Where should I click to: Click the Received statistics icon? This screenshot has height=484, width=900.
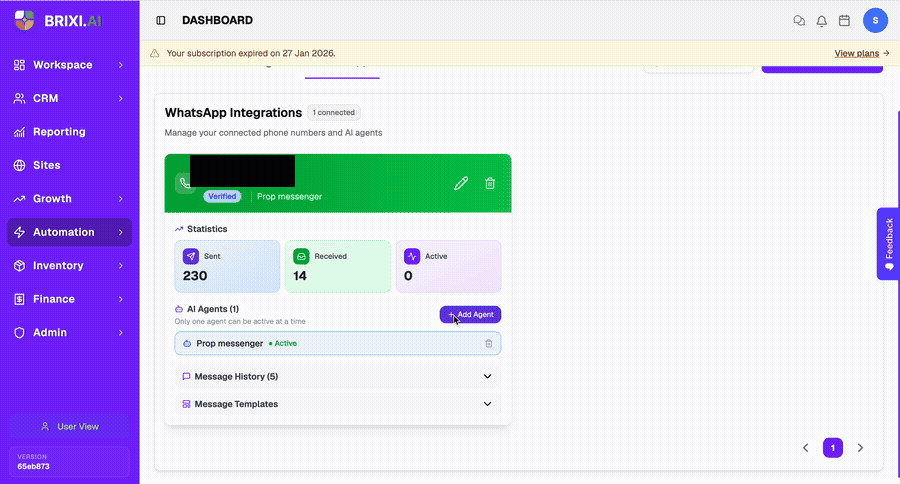click(301, 256)
